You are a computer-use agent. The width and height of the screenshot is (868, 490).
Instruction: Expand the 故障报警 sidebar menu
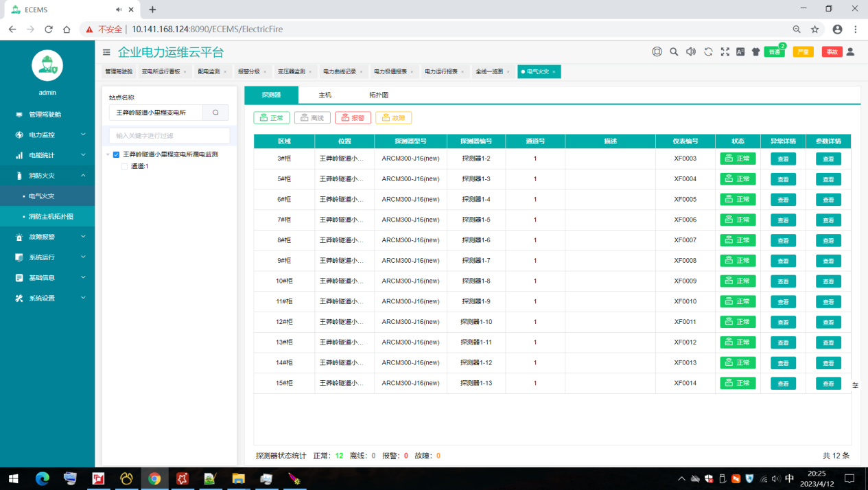point(47,237)
